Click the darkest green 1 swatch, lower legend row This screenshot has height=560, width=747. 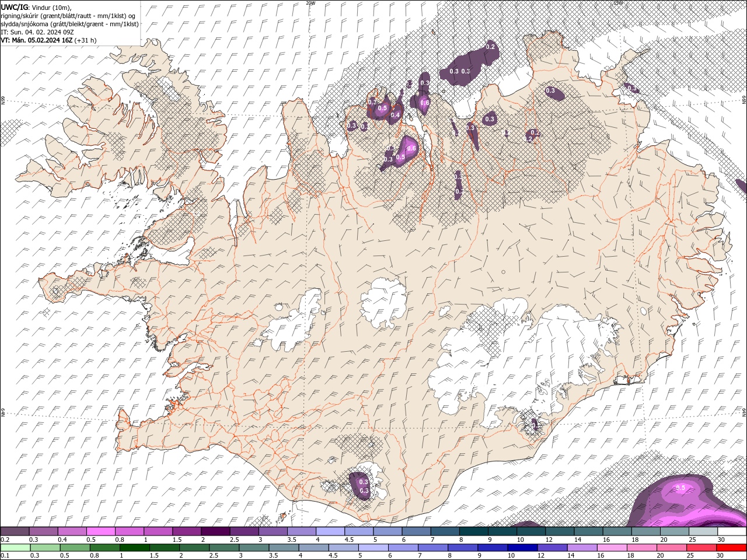[x=135, y=548]
